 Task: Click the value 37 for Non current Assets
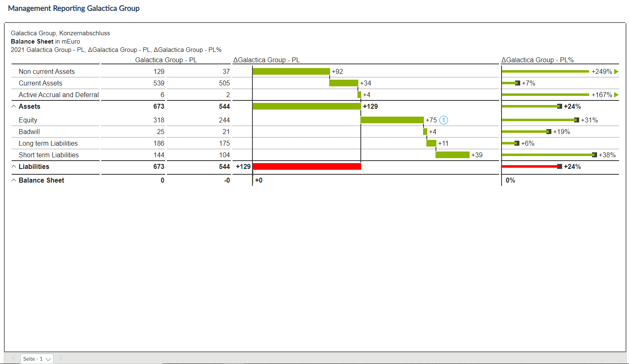(226, 71)
